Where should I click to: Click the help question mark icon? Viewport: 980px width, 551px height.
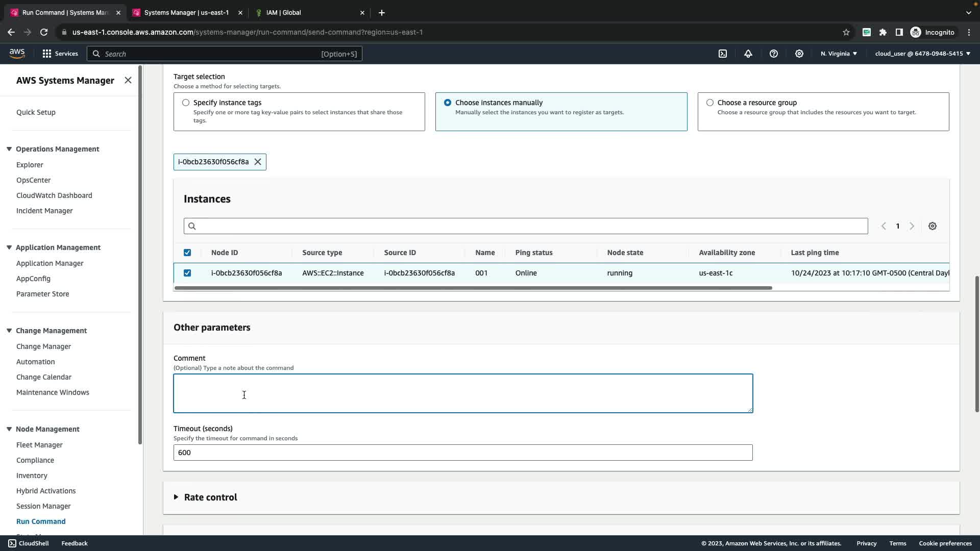click(774, 54)
